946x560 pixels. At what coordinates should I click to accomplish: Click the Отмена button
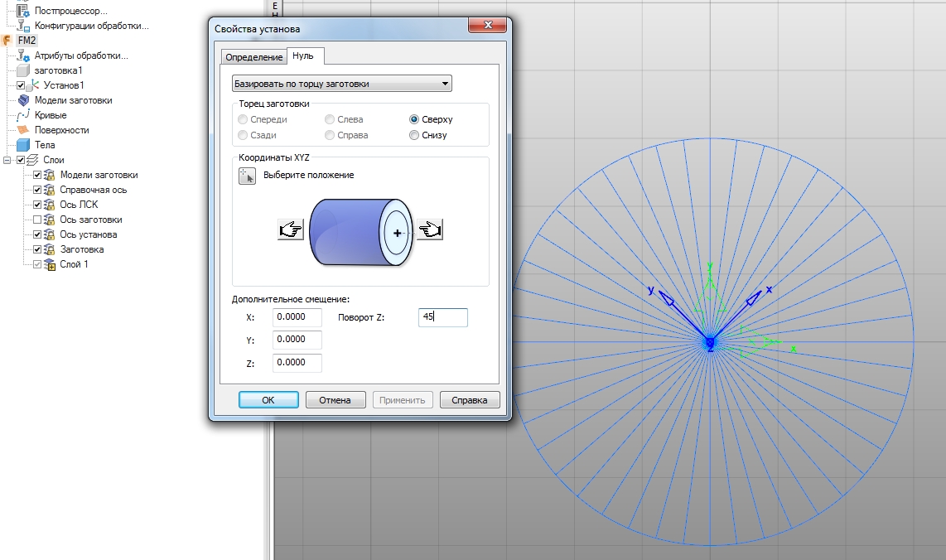point(335,400)
